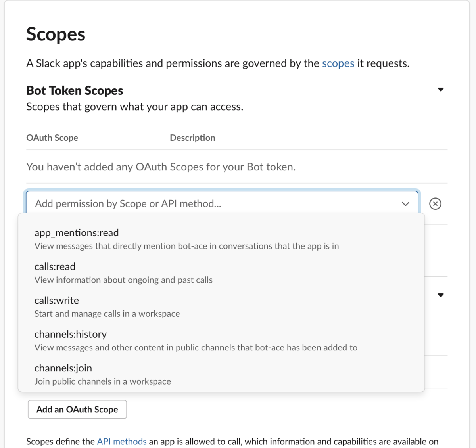
Task: Collapse the second scopes section triangle
Action: [441, 295]
